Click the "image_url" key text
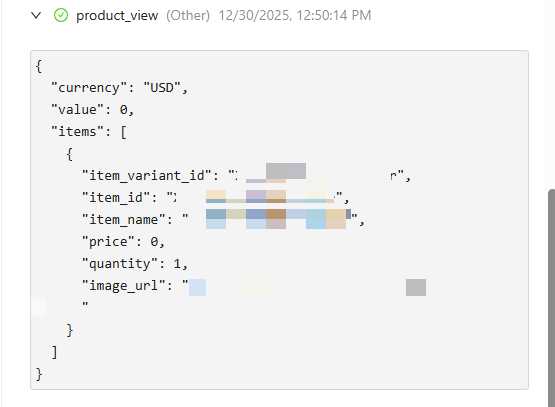 pos(124,286)
